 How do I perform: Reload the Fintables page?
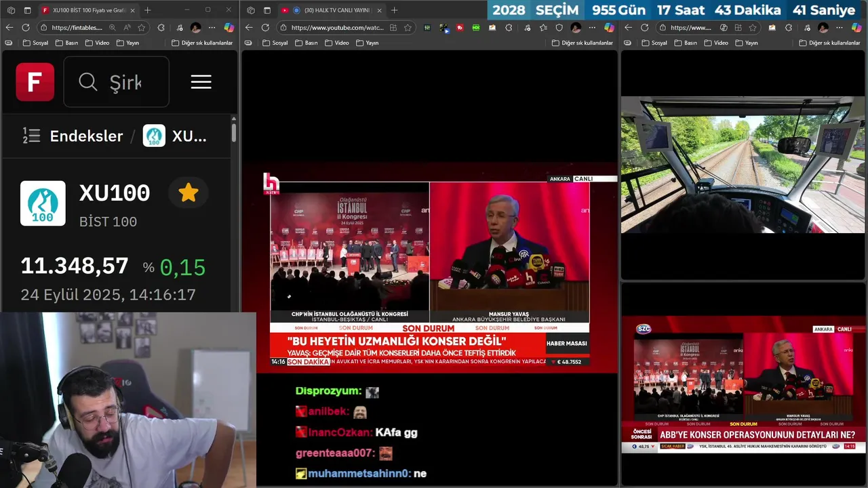pyautogui.click(x=25, y=27)
